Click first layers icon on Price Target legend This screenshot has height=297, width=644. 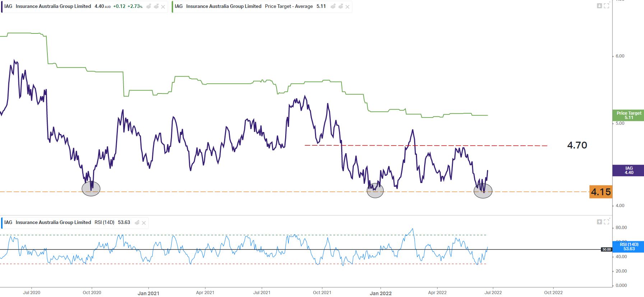click(333, 6)
